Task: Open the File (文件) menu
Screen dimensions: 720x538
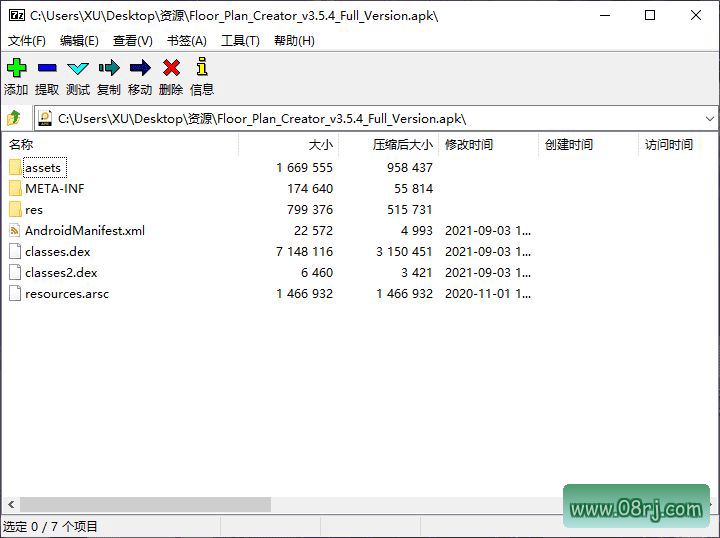Action: (x=27, y=41)
